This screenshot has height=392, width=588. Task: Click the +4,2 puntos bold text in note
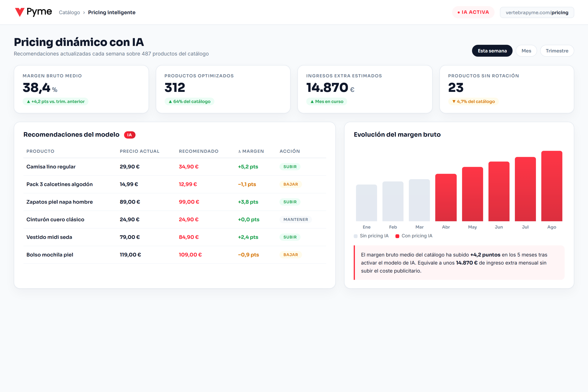(x=485, y=255)
